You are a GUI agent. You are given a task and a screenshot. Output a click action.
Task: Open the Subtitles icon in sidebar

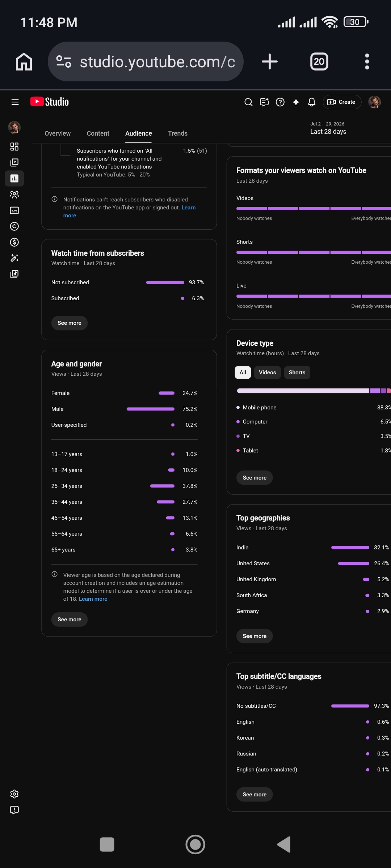click(x=14, y=210)
